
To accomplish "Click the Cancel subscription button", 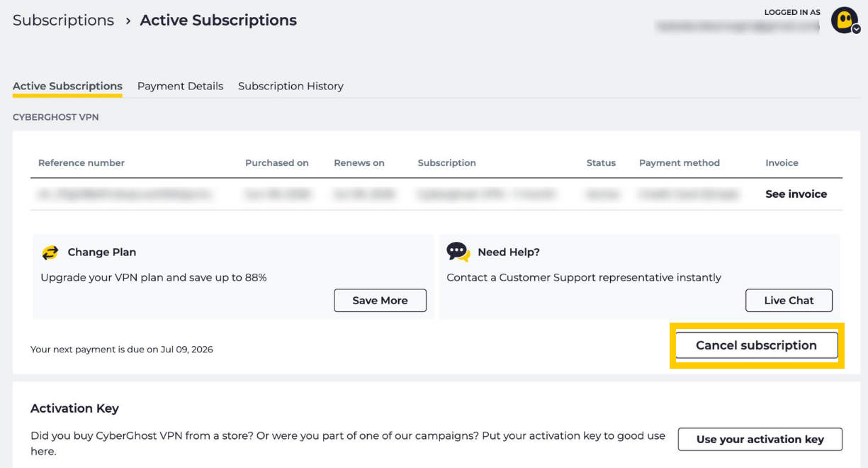I will click(756, 345).
